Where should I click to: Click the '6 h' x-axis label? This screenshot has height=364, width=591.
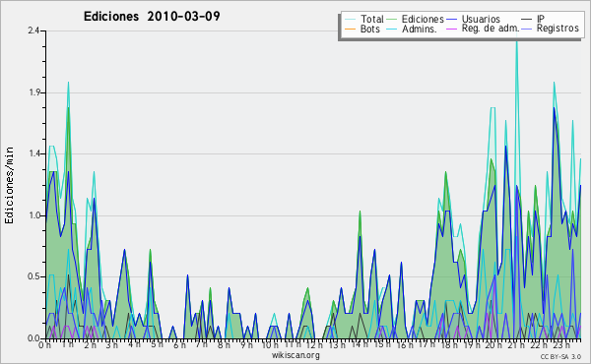pyautogui.click(x=179, y=344)
